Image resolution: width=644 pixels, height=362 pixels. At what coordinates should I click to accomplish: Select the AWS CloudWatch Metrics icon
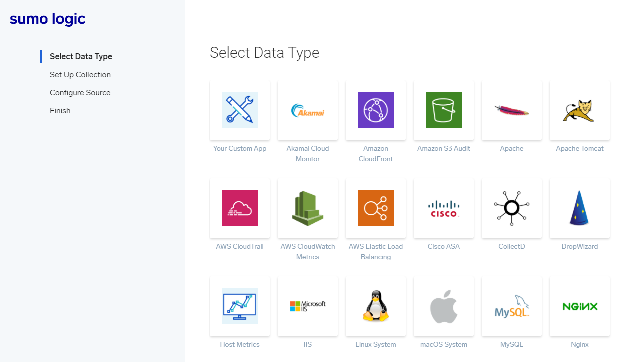point(308,208)
